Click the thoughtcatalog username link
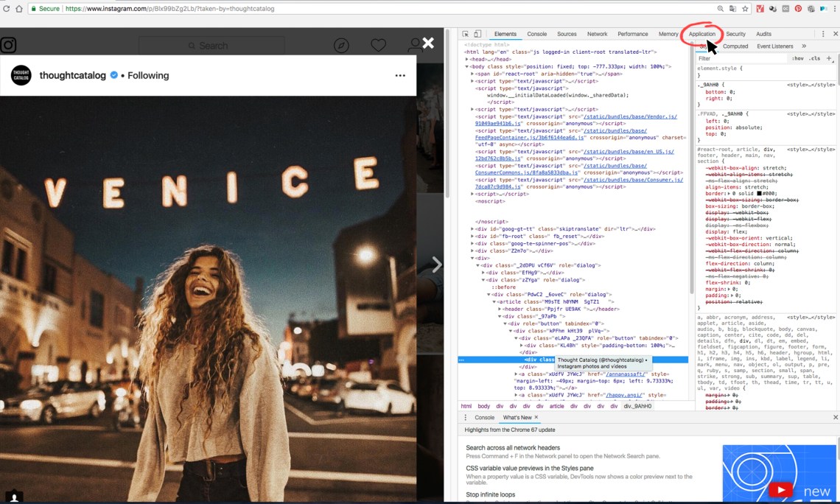Image resolution: width=840 pixels, height=504 pixels. point(73,75)
